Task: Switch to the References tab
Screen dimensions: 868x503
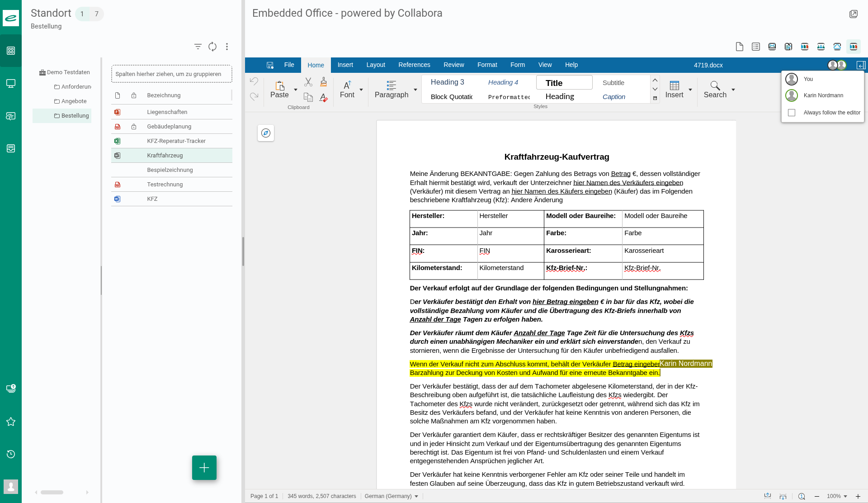Action: pos(414,65)
